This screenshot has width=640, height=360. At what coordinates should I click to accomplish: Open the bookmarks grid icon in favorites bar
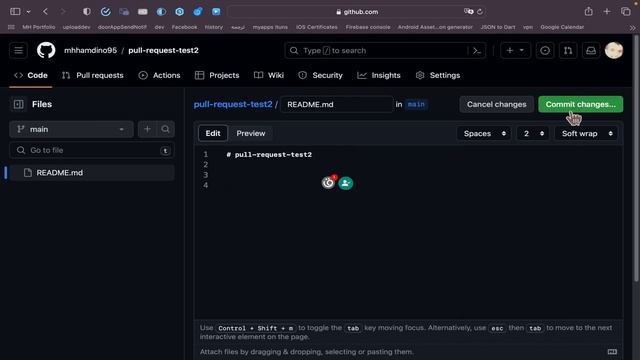click(11, 27)
